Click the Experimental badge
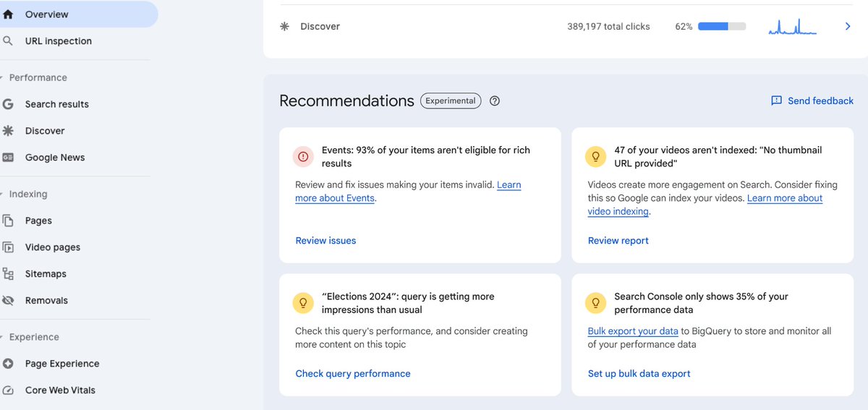This screenshot has width=868, height=410. pyautogui.click(x=451, y=101)
